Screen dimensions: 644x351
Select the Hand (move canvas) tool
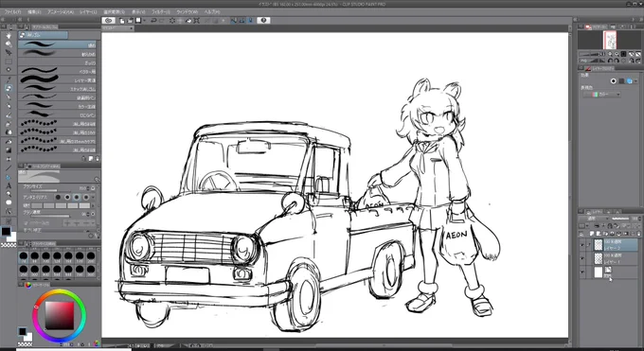coord(9,36)
